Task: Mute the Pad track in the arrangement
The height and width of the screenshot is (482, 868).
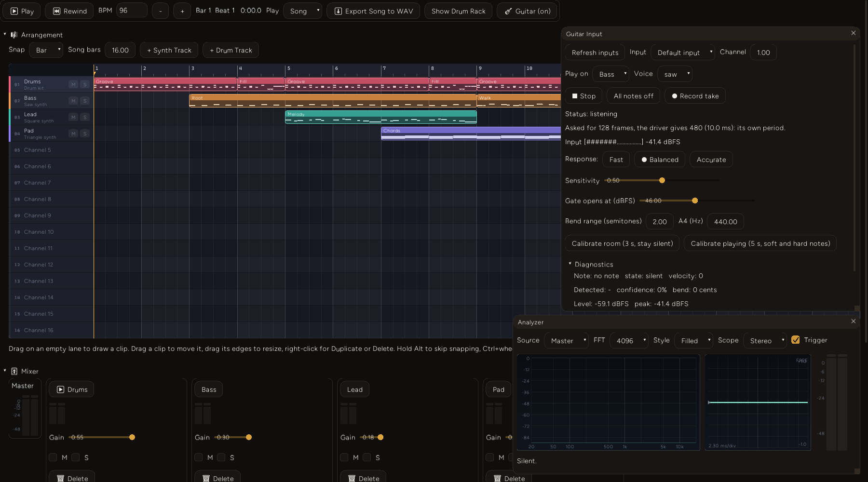Action: 73,134
